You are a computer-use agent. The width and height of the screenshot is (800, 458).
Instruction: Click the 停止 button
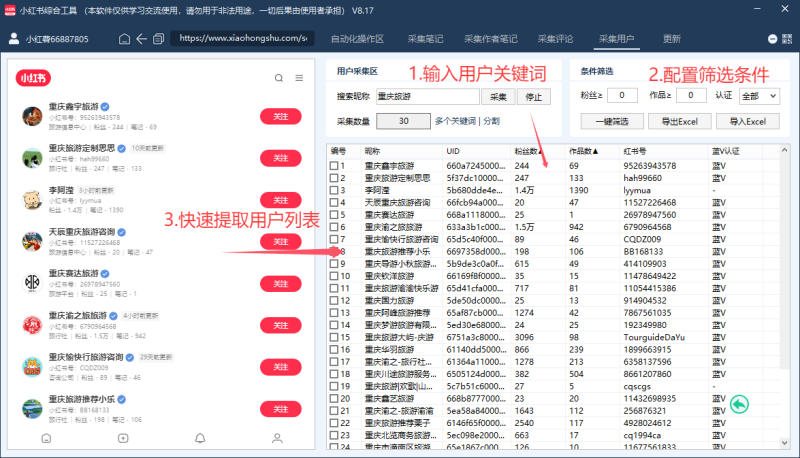click(x=534, y=96)
